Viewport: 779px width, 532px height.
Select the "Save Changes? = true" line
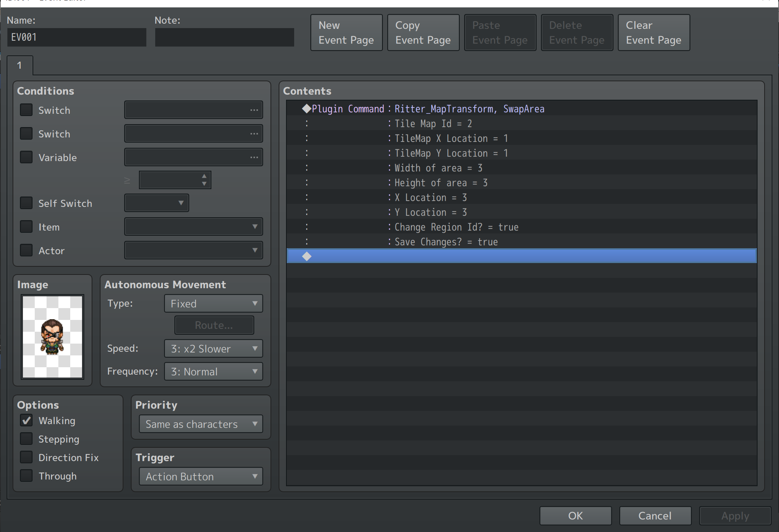coord(521,242)
